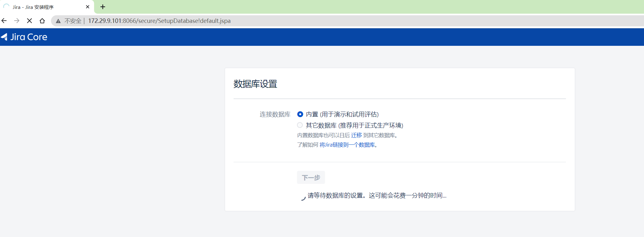
Task: Close the Jira 安装程序 tab
Action: [88, 7]
